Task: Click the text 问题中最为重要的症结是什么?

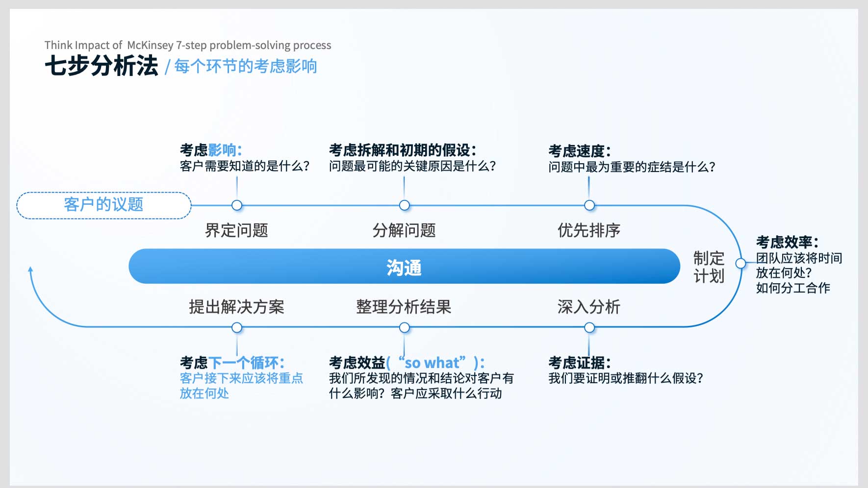Action: point(632,167)
